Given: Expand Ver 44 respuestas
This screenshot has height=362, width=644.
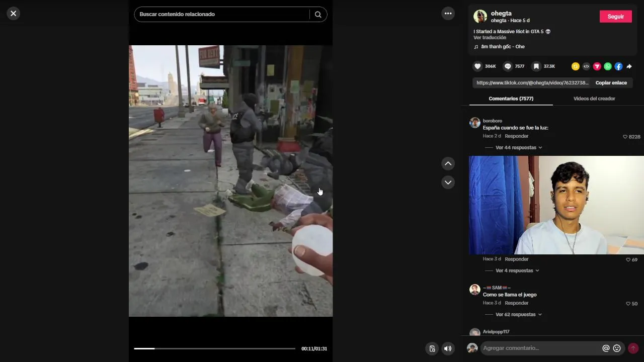Looking at the screenshot, I should click(x=519, y=148).
